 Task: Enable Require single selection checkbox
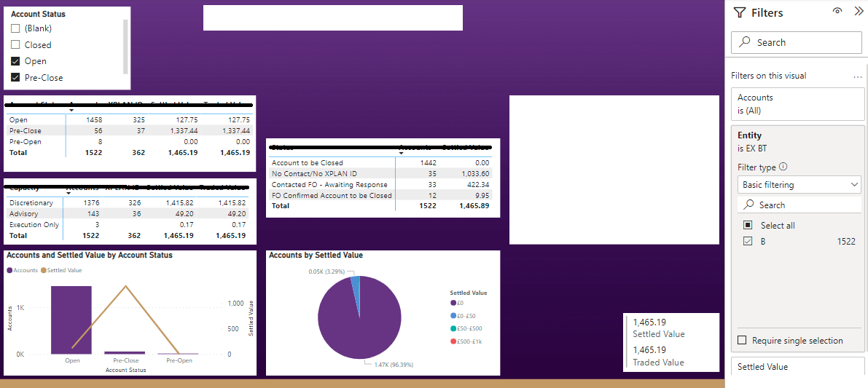click(x=743, y=340)
